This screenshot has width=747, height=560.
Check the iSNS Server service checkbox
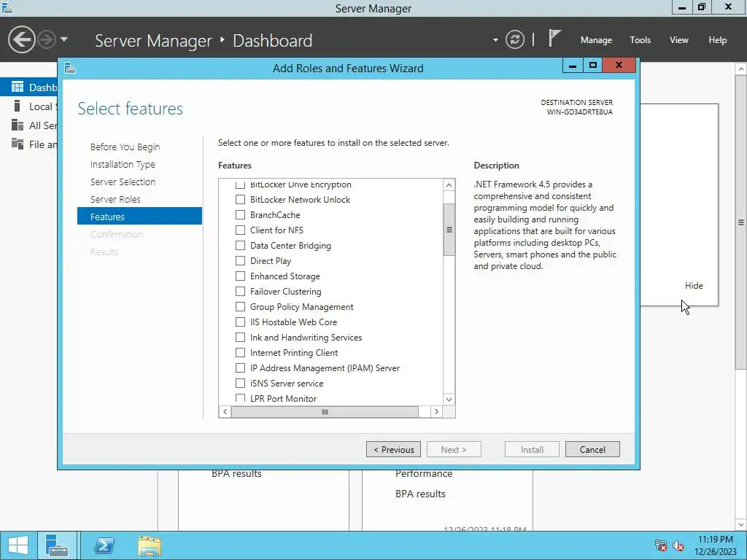pos(241,384)
